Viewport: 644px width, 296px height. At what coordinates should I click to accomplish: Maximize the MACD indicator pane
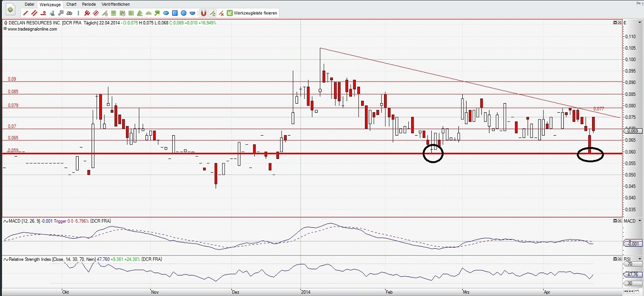click(x=615, y=221)
